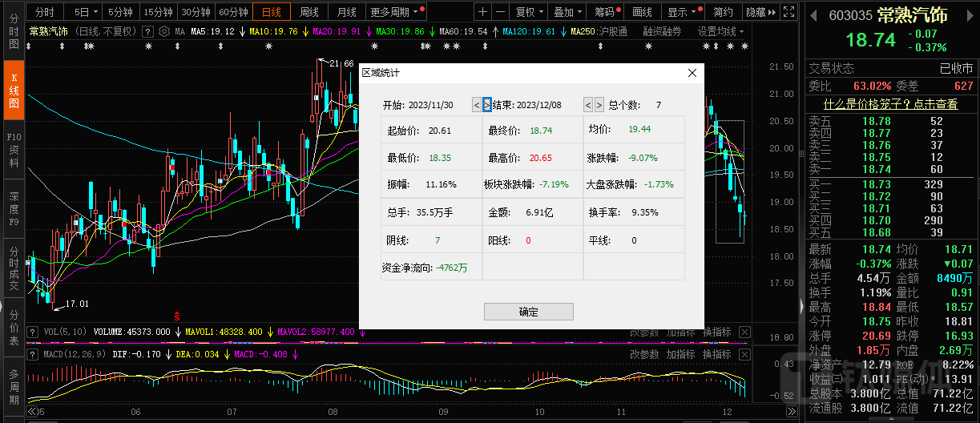Open 多周期 sidebar panel
The height and width of the screenshot is (423, 980).
13,385
